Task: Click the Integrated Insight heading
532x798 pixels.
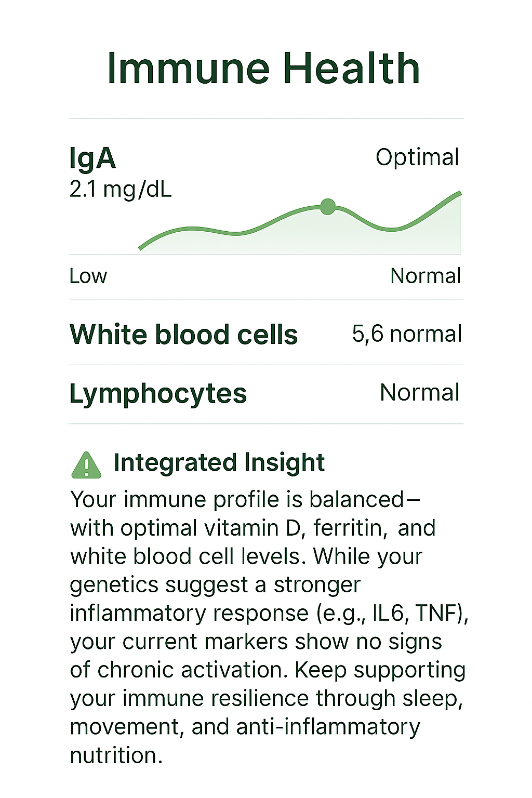Action: 219,462
